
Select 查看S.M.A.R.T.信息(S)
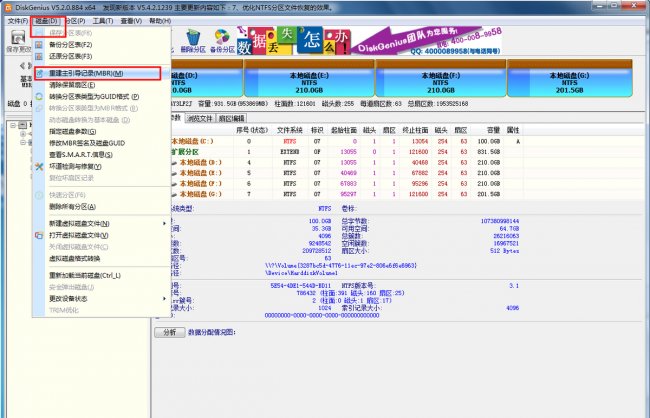tap(81, 155)
